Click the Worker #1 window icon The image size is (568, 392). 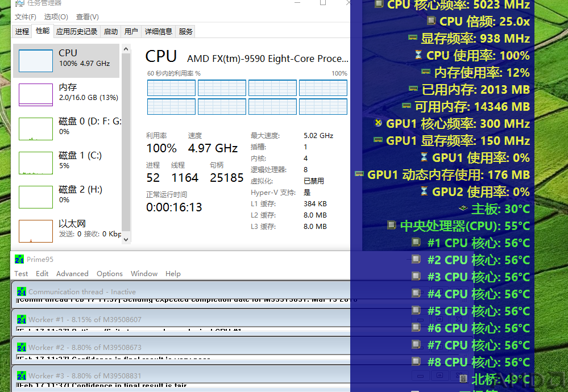(x=22, y=319)
